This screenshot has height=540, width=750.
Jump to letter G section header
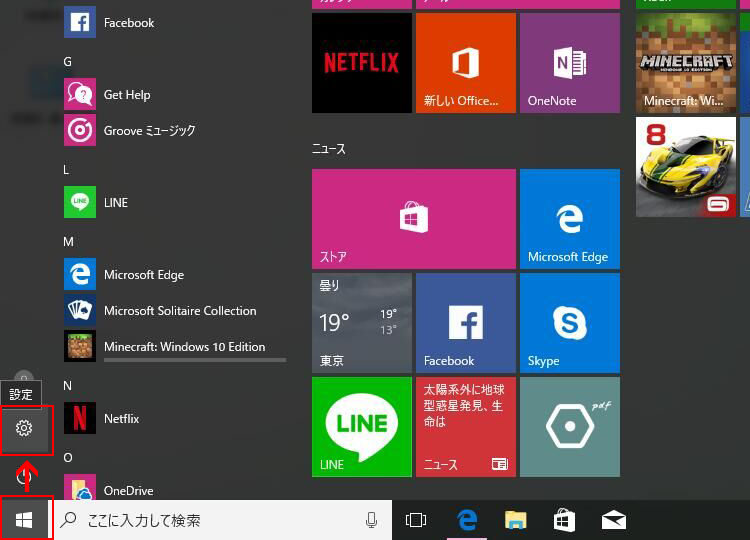(67, 62)
